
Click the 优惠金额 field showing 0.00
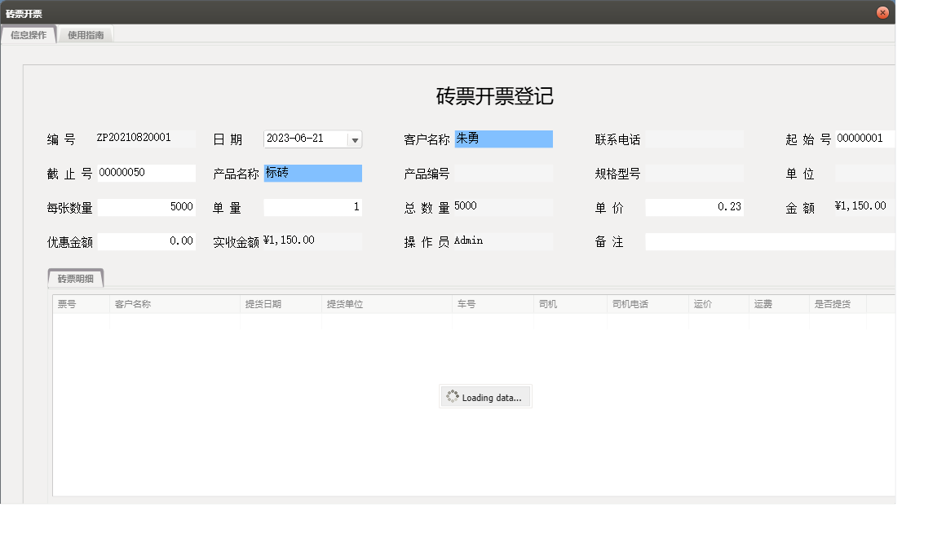[x=147, y=242]
